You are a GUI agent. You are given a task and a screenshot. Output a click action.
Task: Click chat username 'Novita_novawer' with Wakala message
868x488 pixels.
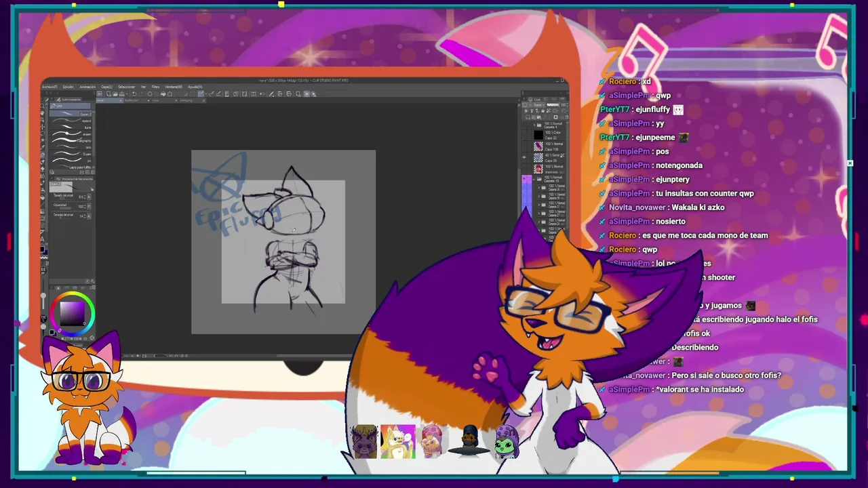click(637, 207)
